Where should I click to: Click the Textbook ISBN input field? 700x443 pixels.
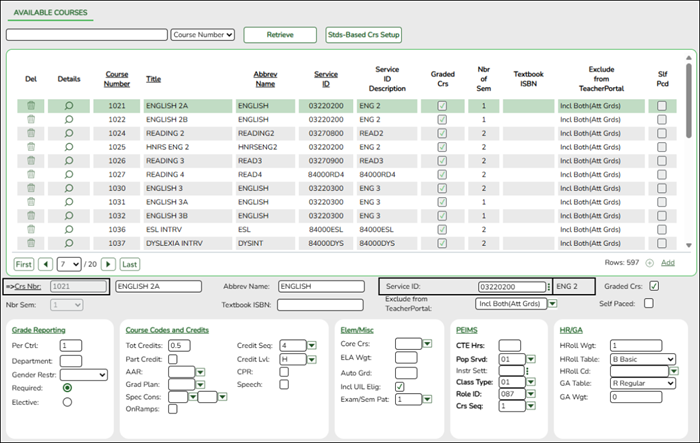[x=320, y=305]
